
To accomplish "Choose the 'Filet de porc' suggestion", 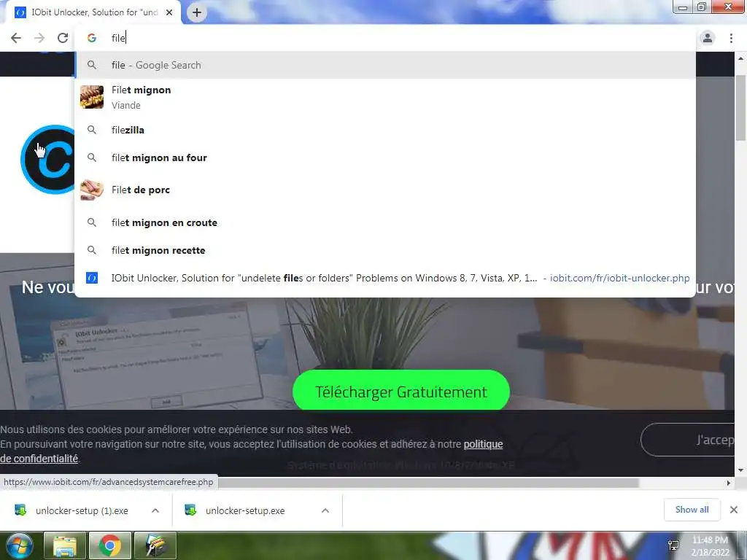I will coord(385,190).
